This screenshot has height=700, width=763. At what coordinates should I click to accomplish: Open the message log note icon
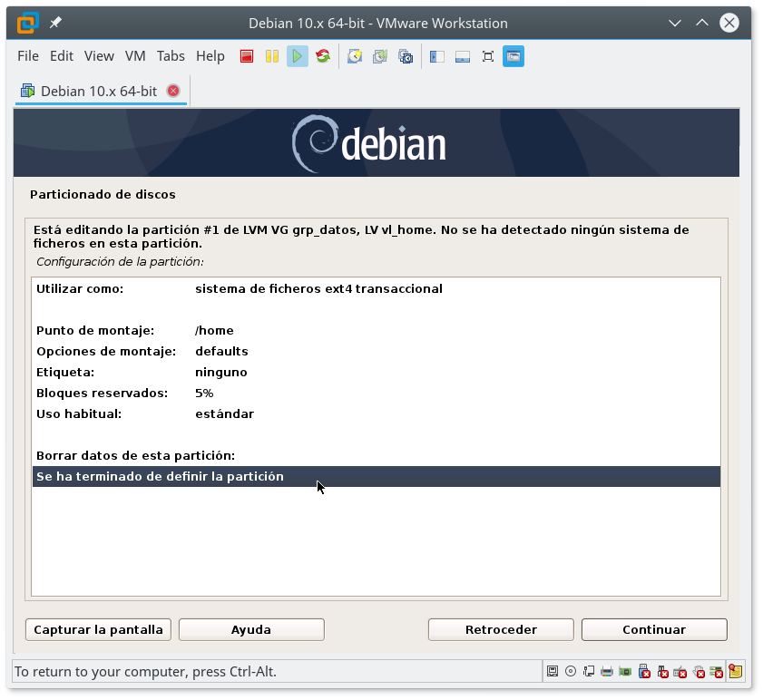pyautogui.click(x=735, y=671)
